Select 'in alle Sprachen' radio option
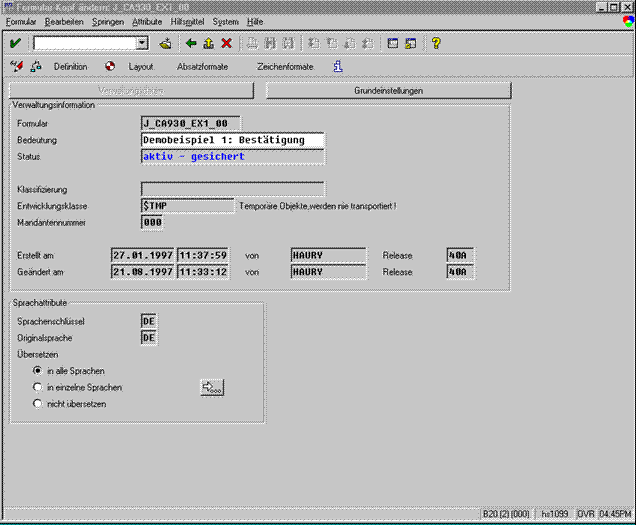Viewport: 637px width, 527px height. tap(38, 370)
